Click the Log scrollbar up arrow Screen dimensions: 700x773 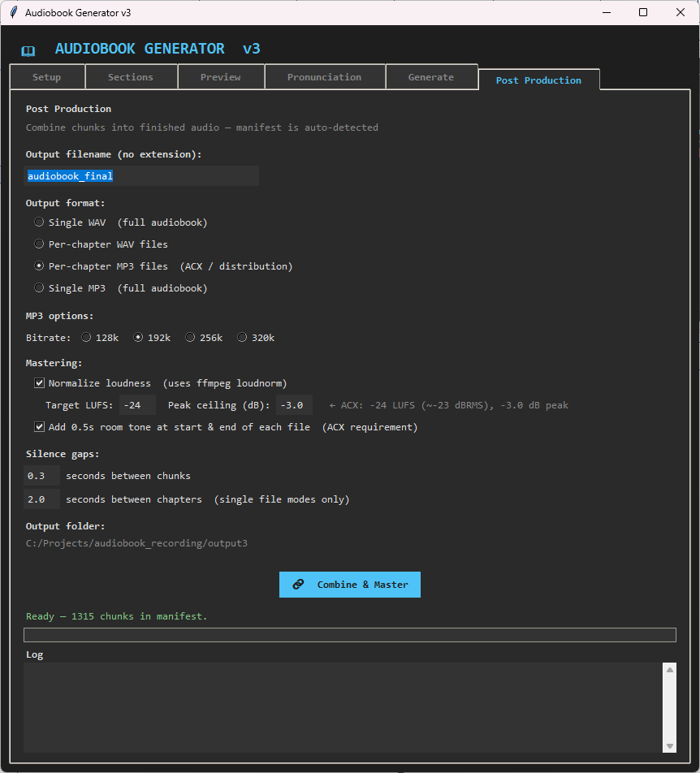pos(670,669)
